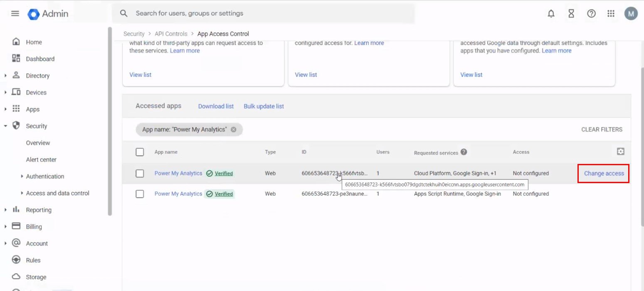Click the notifications bell icon

point(551,14)
